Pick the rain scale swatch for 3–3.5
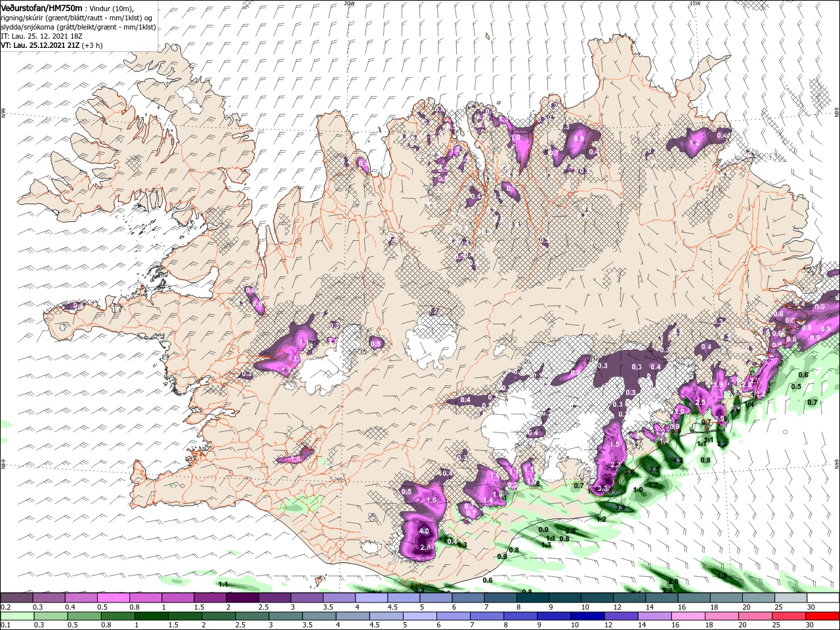The width and height of the screenshot is (840, 630). (285, 616)
